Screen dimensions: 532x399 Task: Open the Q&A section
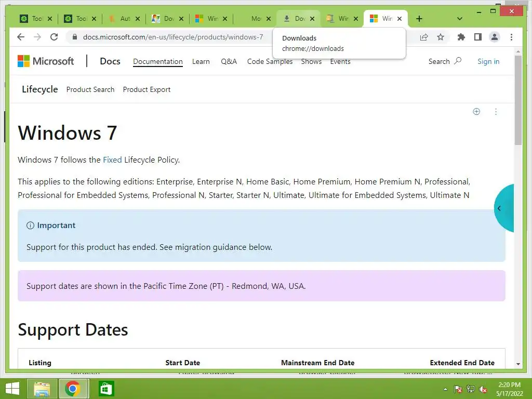click(229, 61)
